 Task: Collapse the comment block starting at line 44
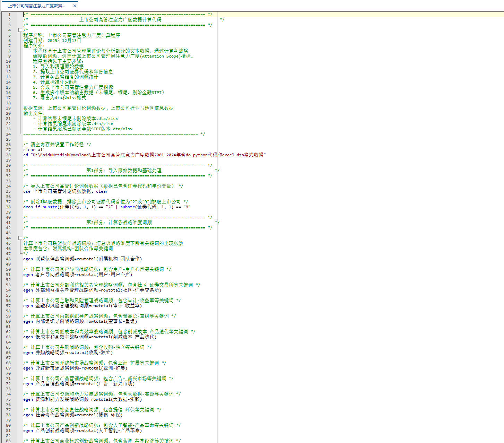tap(20, 238)
